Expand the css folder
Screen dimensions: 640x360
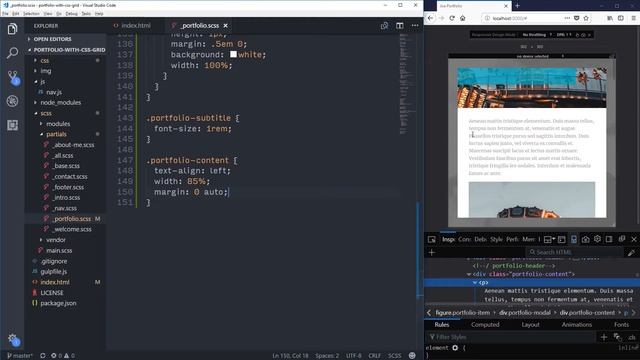[x=44, y=60]
